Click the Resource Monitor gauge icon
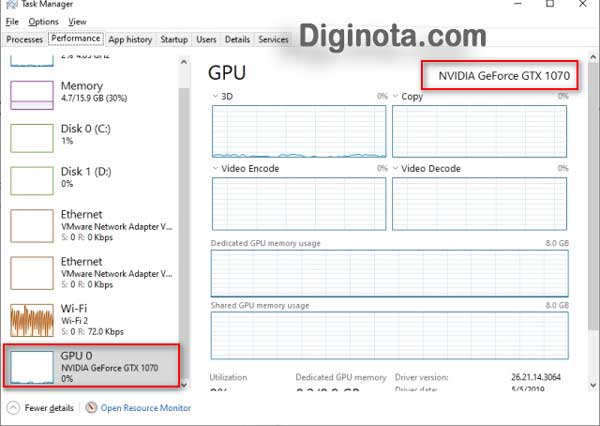The width and height of the screenshot is (600, 426). click(x=91, y=407)
